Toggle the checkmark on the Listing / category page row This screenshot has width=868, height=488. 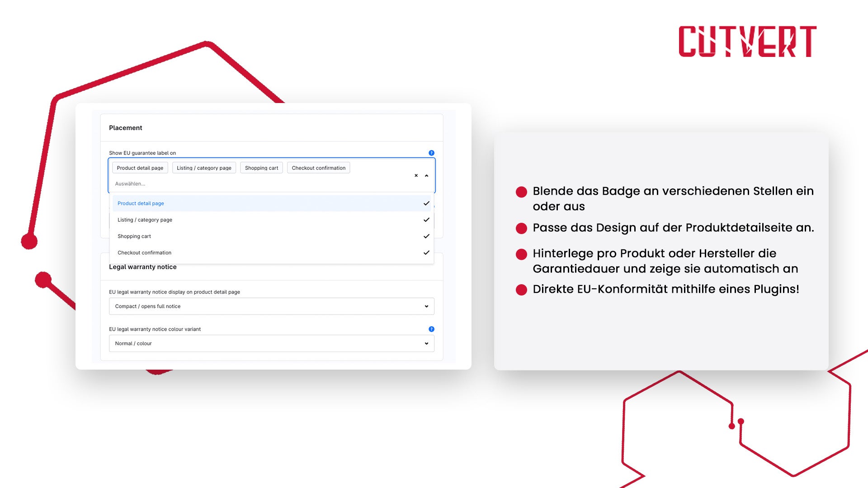click(x=426, y=220)
